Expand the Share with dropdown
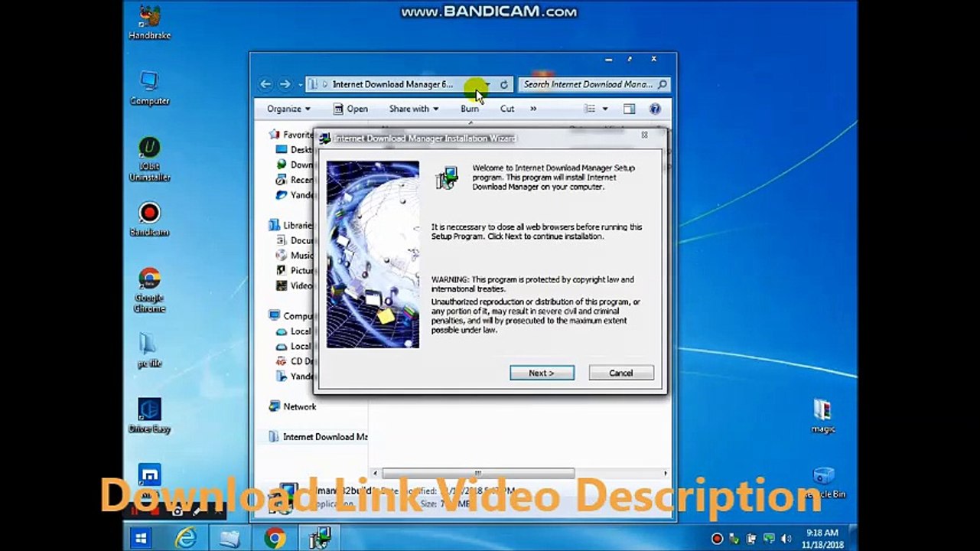 point(414,109)
